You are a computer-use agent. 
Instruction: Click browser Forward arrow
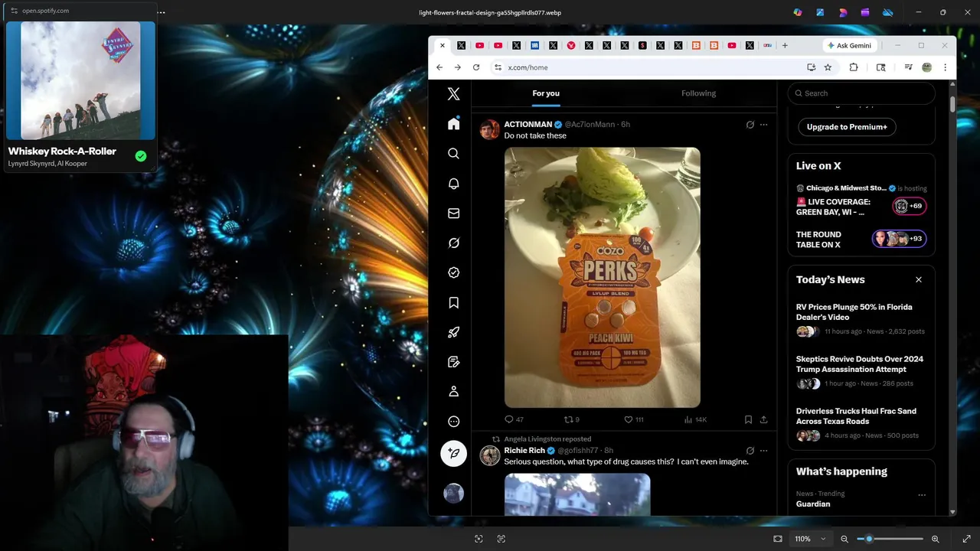pos(458,67)
